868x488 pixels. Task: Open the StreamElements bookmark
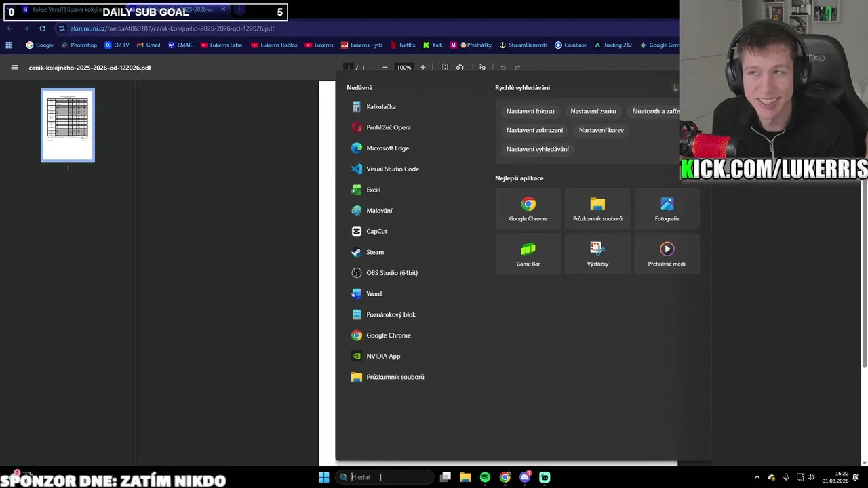524,45
